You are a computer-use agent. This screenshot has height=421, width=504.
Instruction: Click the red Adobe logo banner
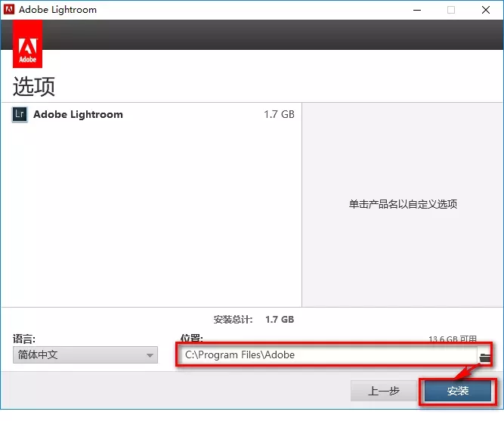28,45
